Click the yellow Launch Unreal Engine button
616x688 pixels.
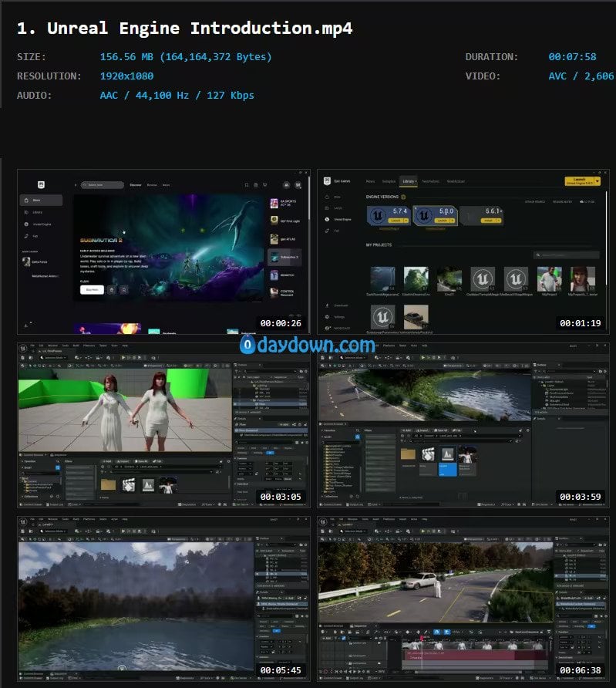pyautogui.click(x=580, y=181)
